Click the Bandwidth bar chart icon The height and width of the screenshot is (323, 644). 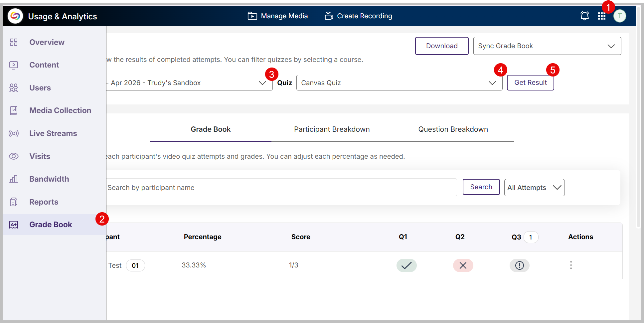14,179
